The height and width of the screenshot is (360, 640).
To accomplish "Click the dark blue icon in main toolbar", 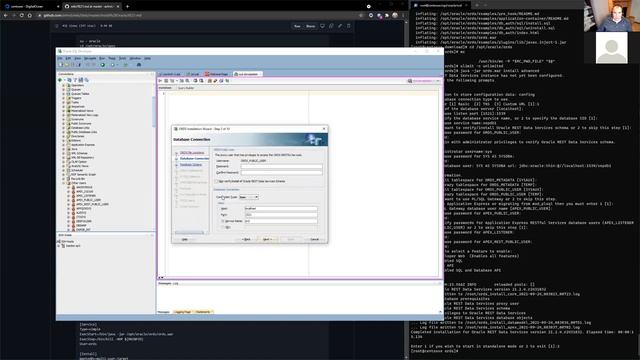I will tap(139, 65).
